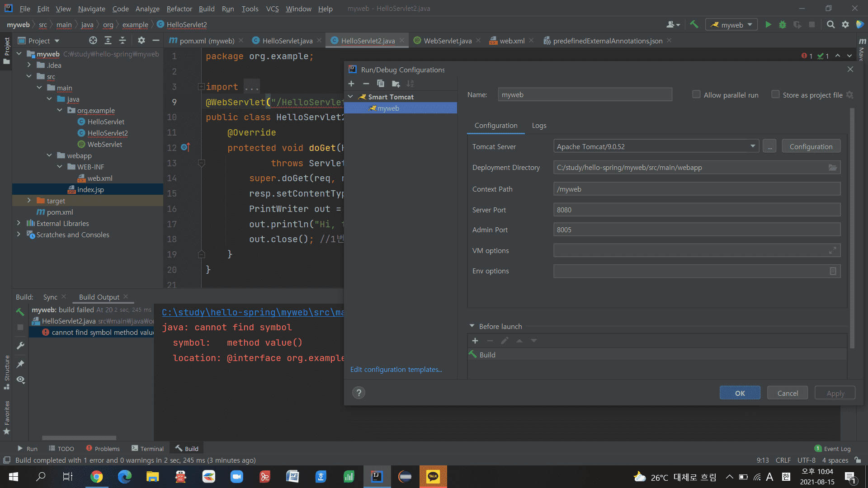Click the Context Path field
The width and height of the screenshot is (868, 488).
coord(697,189)
